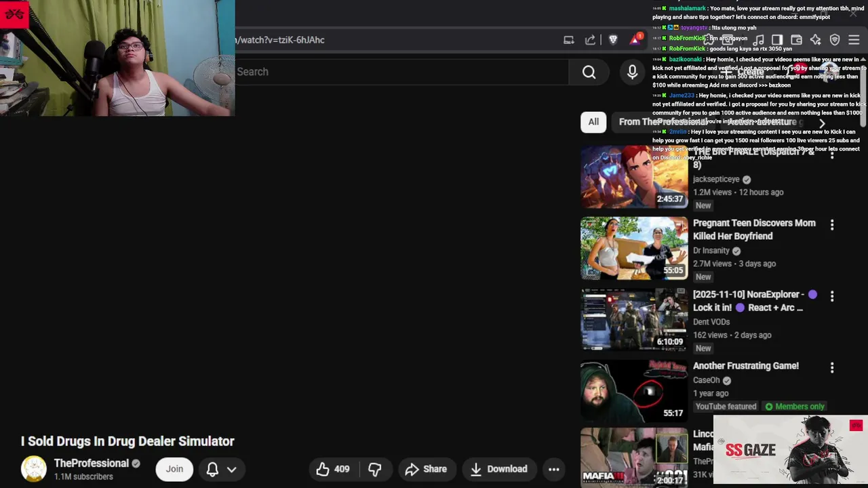The width and height of the screenshot is (868, 488).
Task: Click the Download button
Action: (498, 469)
